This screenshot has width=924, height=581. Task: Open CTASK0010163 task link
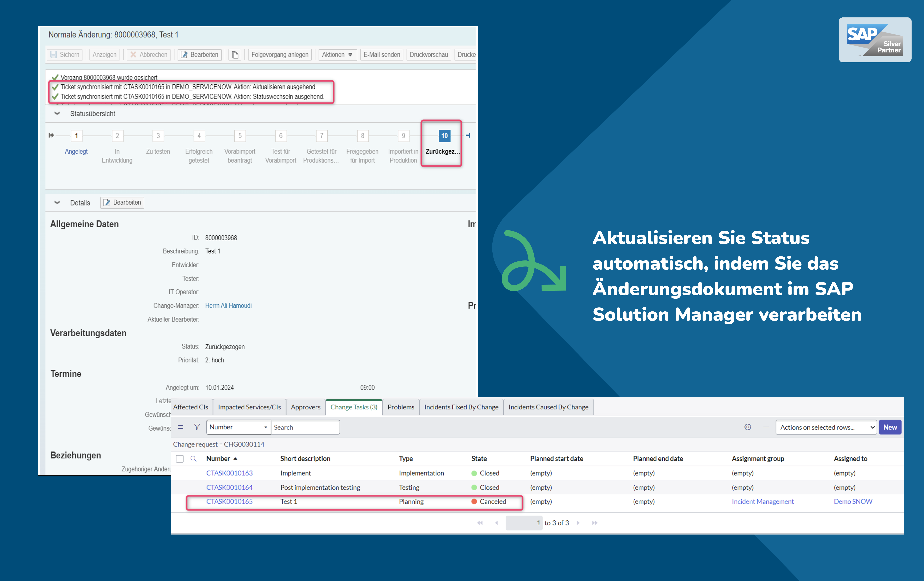click(x=229, y=473)
